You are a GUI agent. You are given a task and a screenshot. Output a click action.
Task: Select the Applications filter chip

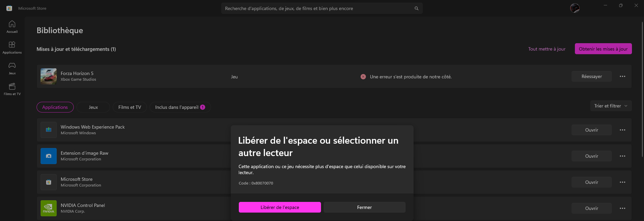pos(55,107)
